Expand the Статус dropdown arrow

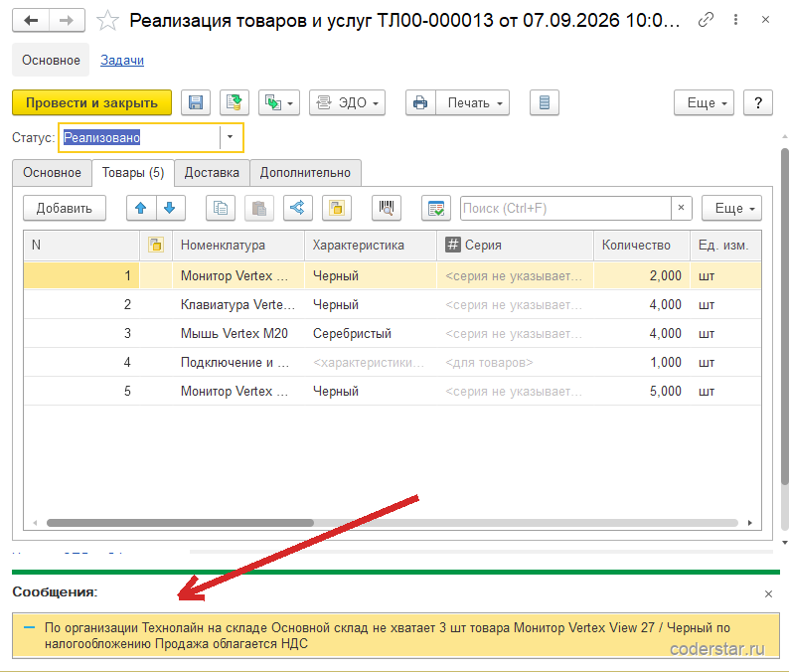[x=230, y=137]
